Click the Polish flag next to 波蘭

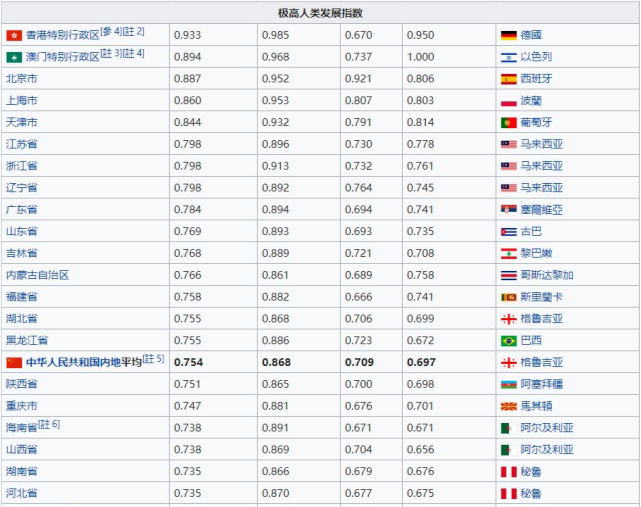509,101
